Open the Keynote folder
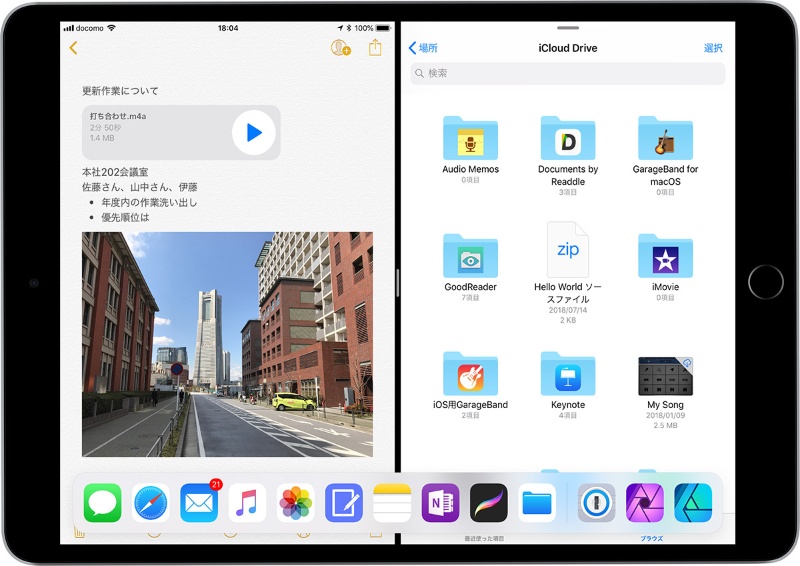The height and width of the screenshot is (566, 800). click(x=568, y=375)
